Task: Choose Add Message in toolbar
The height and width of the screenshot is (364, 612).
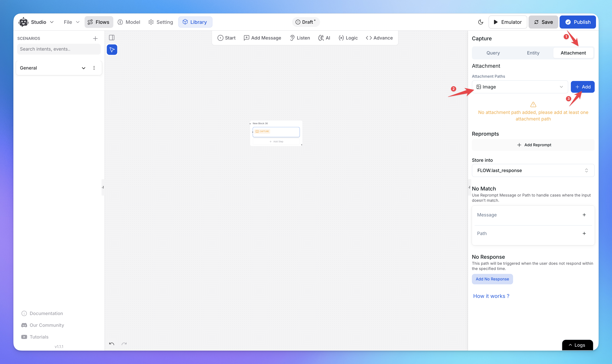Action: [262, 38]
